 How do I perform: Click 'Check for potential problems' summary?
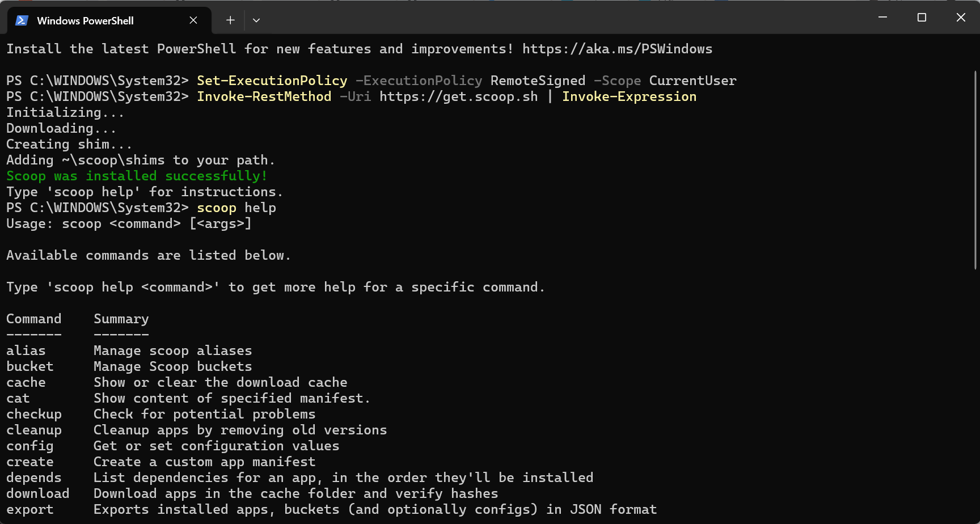pyautogui.click(x=205, y=414)
